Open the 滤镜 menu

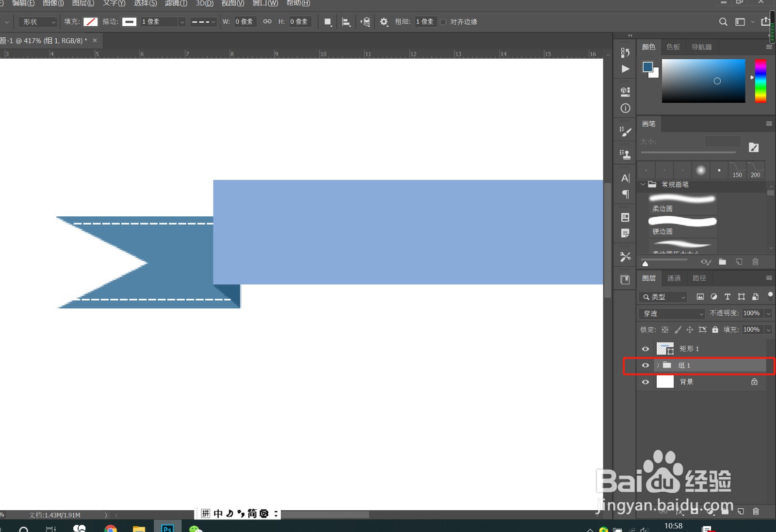pos(176,3)
